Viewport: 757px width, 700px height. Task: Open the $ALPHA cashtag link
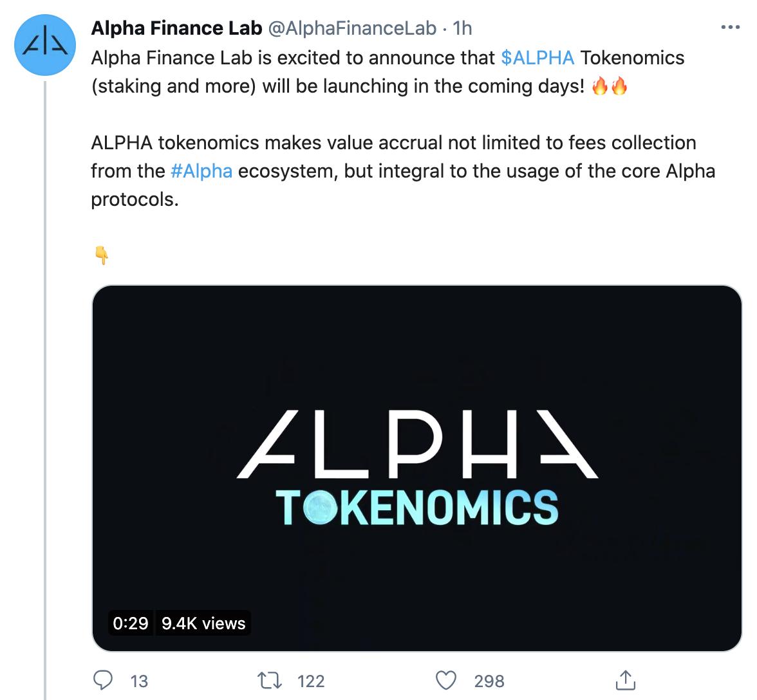[537, 57]
